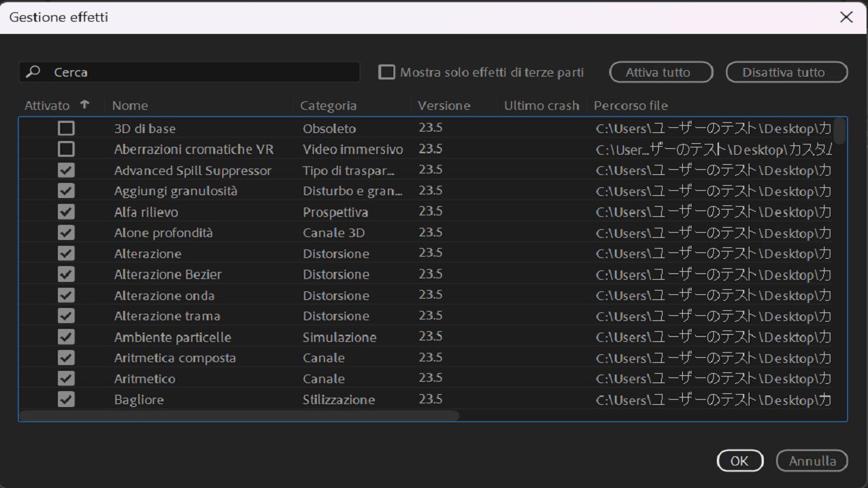Click the Disattiva tutto button
The image size is (868, 488).
[x=786, y=72]
